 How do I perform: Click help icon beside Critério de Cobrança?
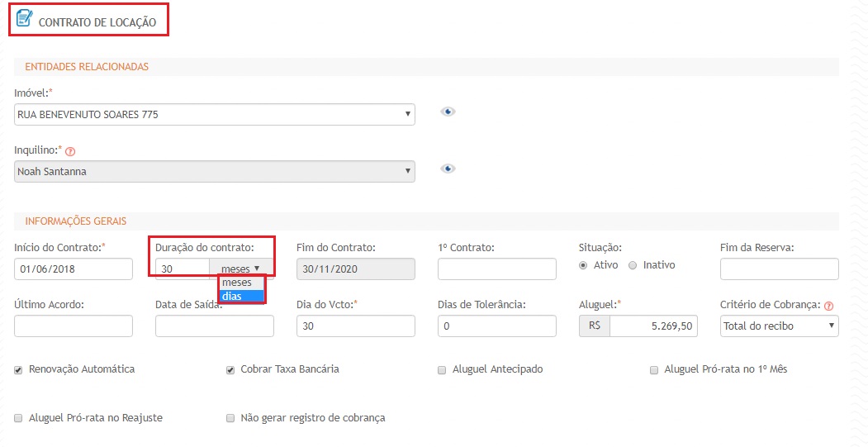828,306
